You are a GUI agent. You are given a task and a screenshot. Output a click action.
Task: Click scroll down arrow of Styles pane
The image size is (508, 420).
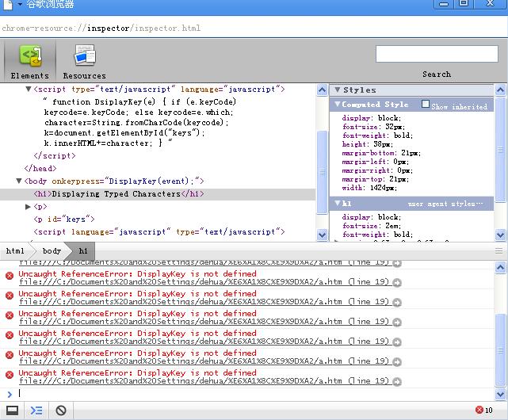tap(500, 235)
